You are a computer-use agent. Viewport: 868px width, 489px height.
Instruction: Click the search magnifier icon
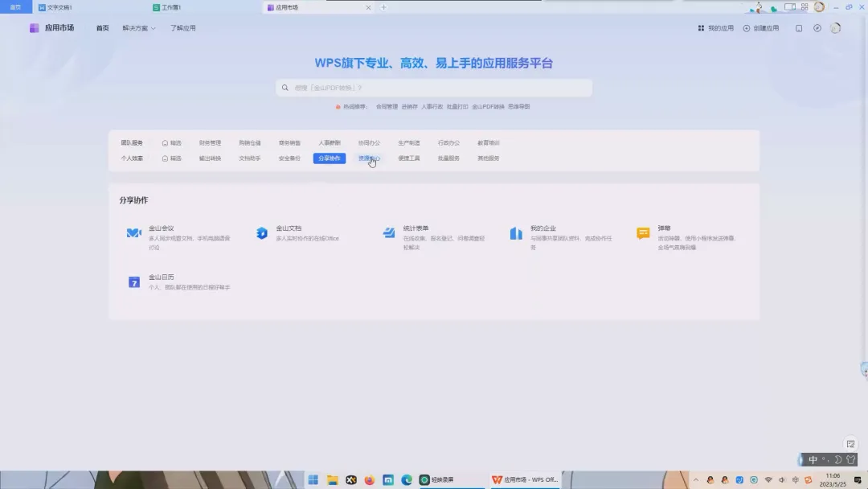coord(285,88)
